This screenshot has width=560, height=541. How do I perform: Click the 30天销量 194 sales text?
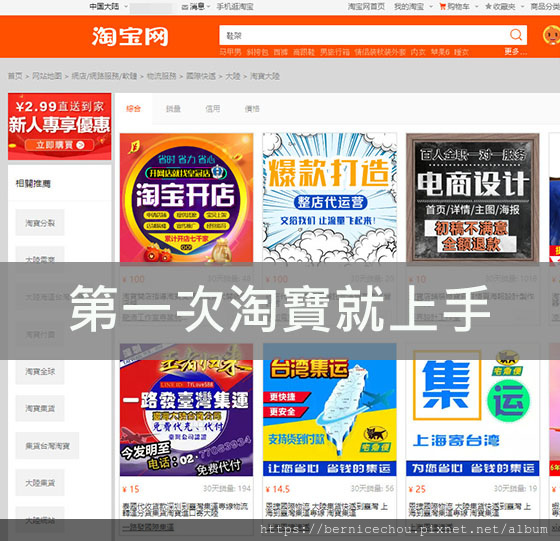tap(227, 489)
